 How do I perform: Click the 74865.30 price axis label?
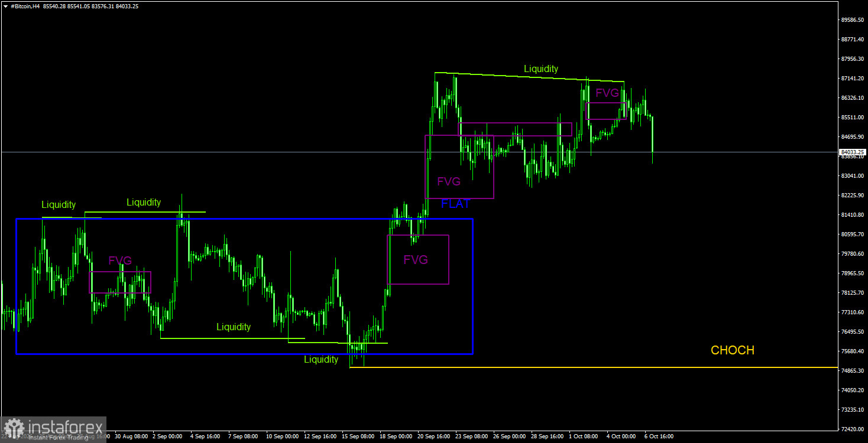click(853, 370)
